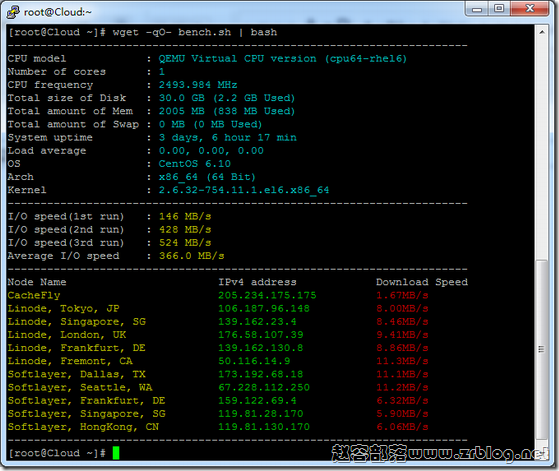Click the Linode Fremont speed 11.3MB/s

[402, 361]
